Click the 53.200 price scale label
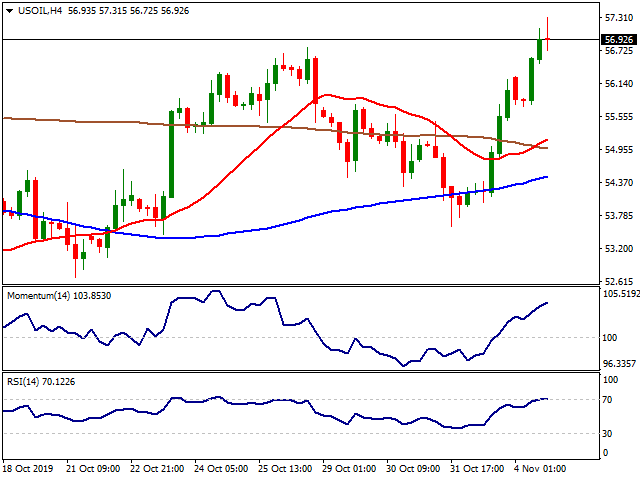 tap(619, 249)
